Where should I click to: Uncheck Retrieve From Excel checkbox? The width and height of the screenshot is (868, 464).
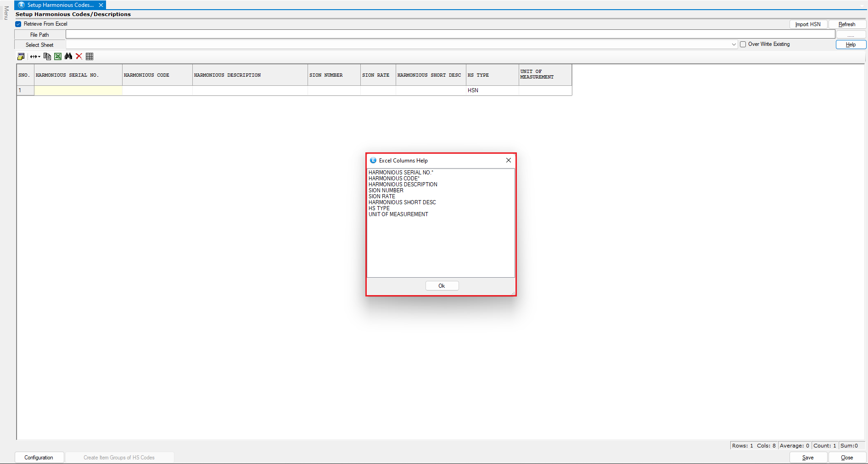18,24
